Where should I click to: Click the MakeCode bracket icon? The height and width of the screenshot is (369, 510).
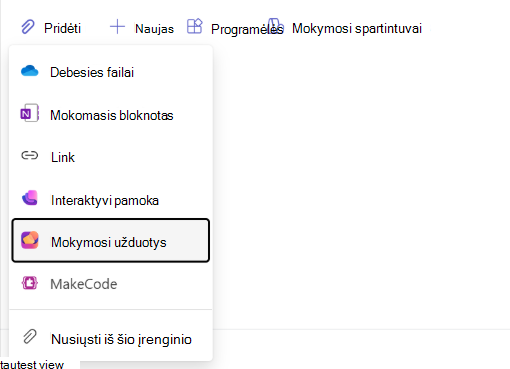point(30,283)
